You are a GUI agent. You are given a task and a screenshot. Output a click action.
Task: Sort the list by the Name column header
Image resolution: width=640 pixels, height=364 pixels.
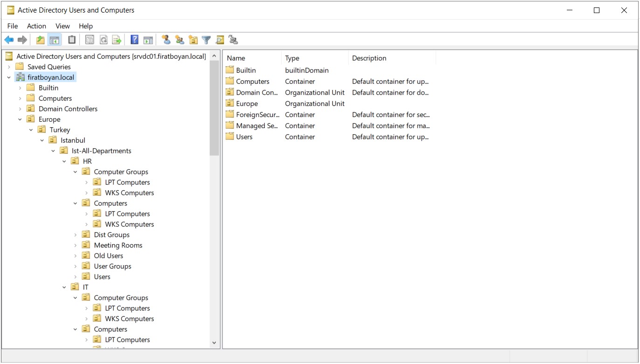252,58
